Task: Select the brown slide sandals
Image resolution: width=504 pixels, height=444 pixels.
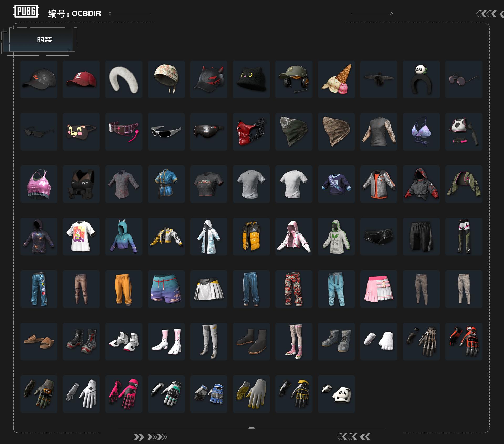Action: pyautogui.click(x=39, y=341)
